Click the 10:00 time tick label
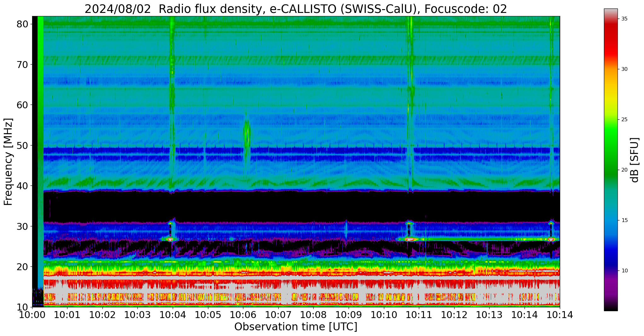Image resolution: width=644 pixels, height=336 pixels. 32,315
